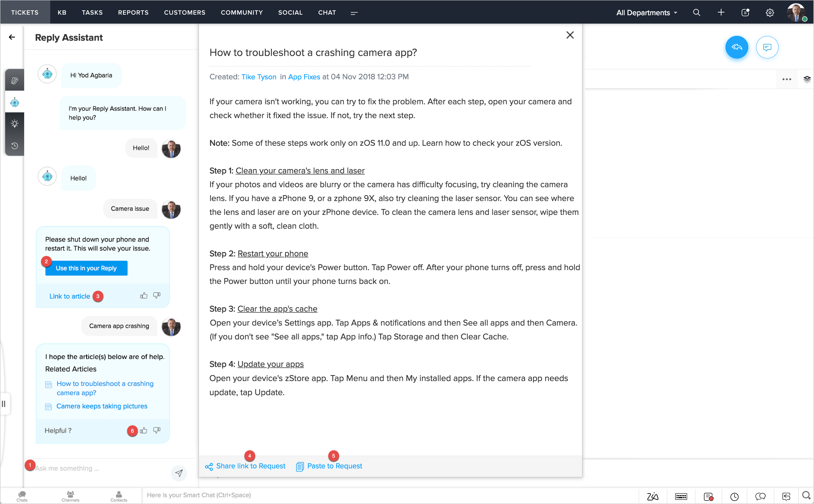
Task: Thumbs down the restart phone suggestion
Action: coord(157,296)
